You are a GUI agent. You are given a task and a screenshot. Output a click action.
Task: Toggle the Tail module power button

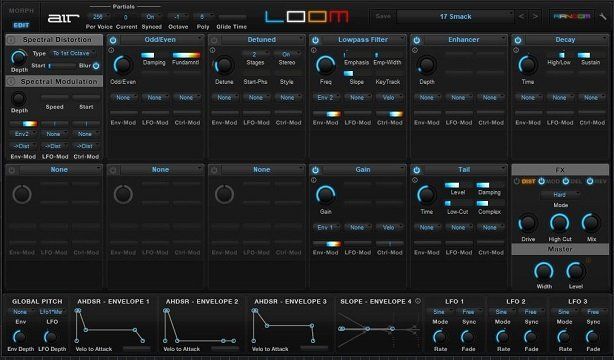tap(417, 170)
